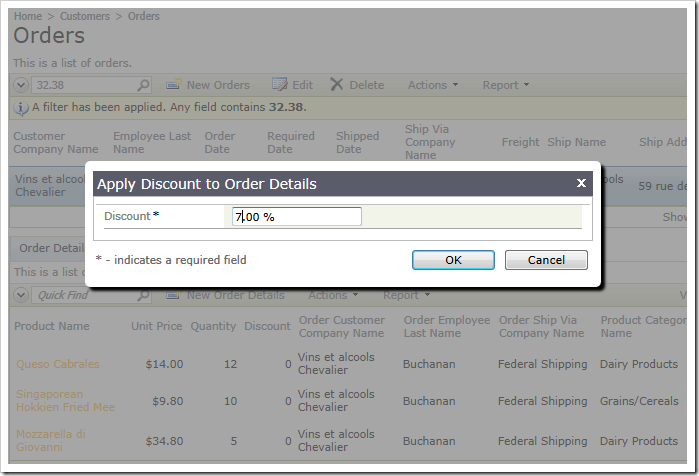Click the New Order Details icon
This screenshot has height=476, width=699.
174,295
